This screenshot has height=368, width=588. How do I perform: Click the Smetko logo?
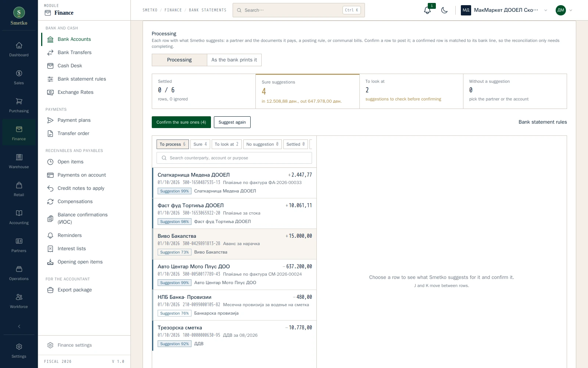tap(19, 16)
